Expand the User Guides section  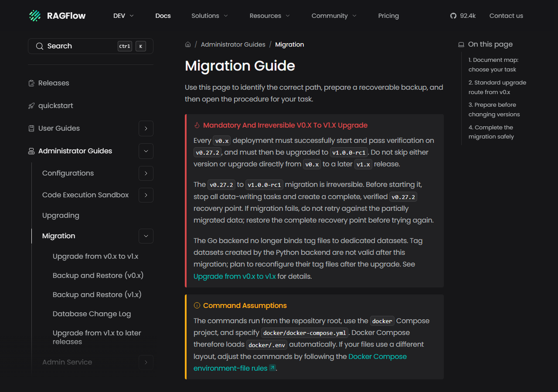click(146, 128)
